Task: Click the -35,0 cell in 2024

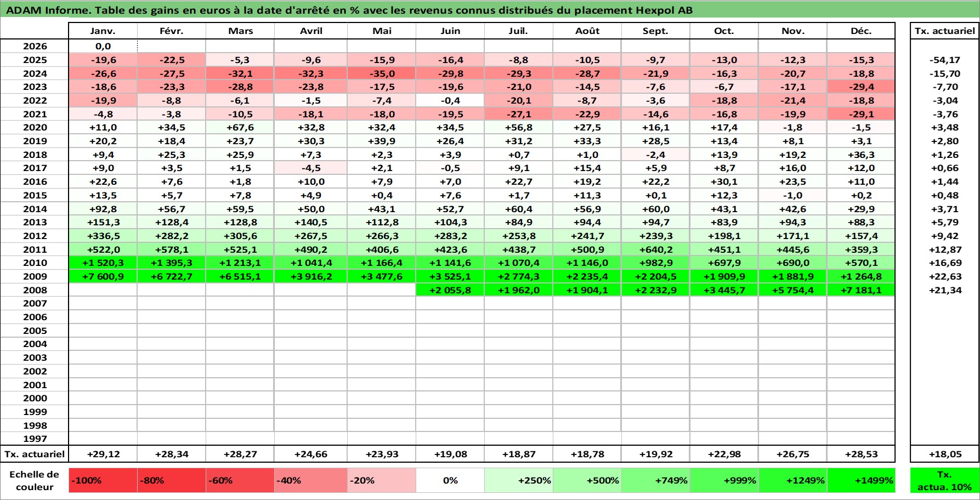Action: tap(382, 73)
